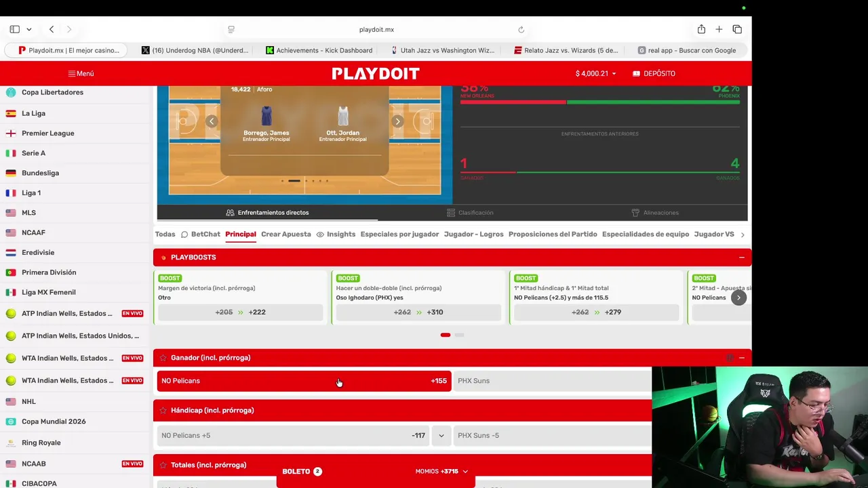Open CIBACOPA in the sidebar
Screen dimensions: 868x488
point(39,483)
